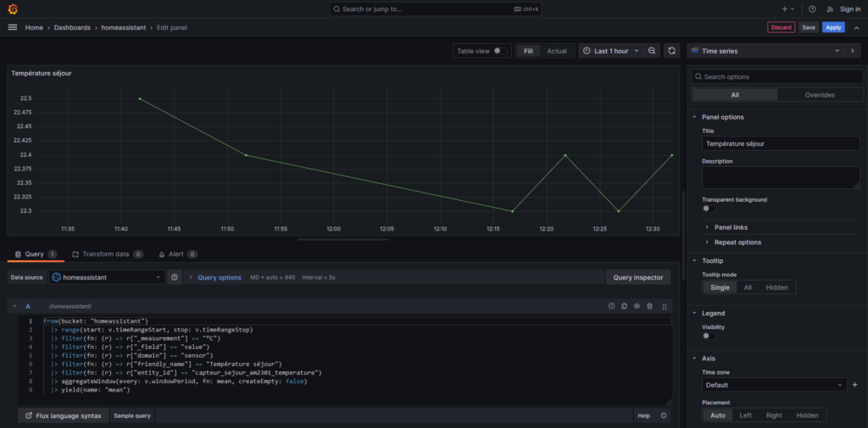Select Actual display mode
Screen dimensions: 868x428
(x=557, y=51)
